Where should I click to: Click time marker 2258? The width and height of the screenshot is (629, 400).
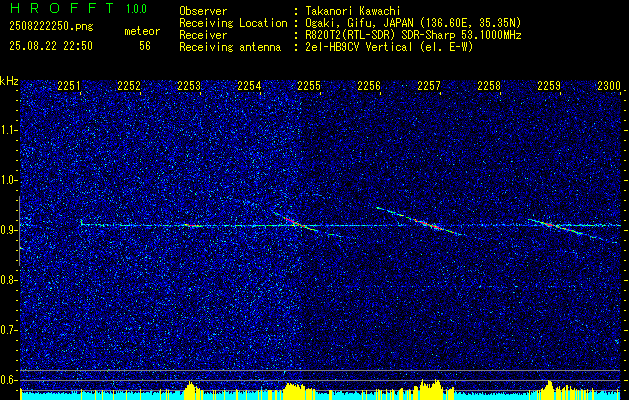click(x=489, y=86)
